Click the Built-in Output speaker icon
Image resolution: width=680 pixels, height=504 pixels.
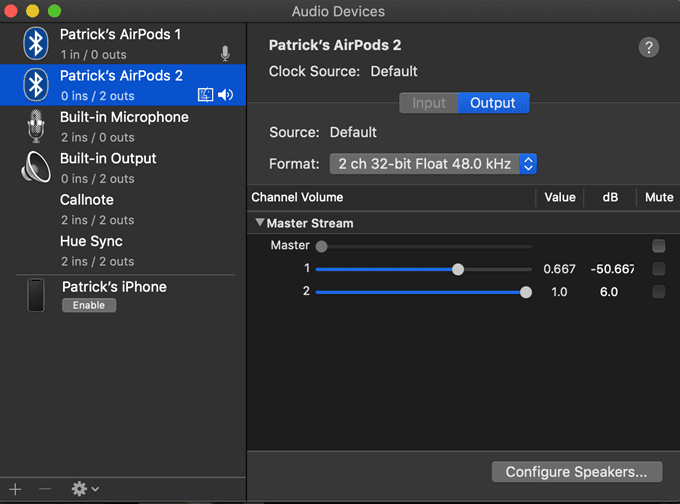pyautogui.click(x=36, y=167)
